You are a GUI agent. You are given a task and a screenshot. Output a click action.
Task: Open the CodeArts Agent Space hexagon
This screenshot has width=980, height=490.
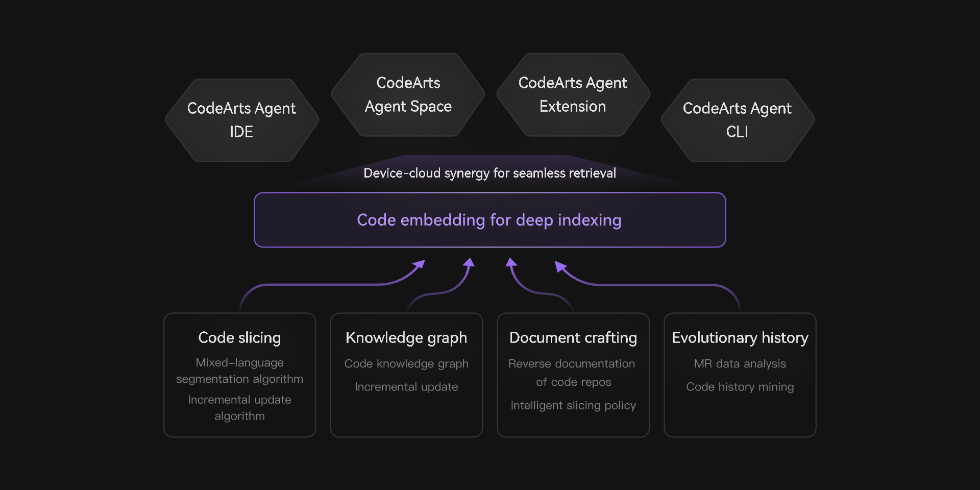tap(408, 94)
